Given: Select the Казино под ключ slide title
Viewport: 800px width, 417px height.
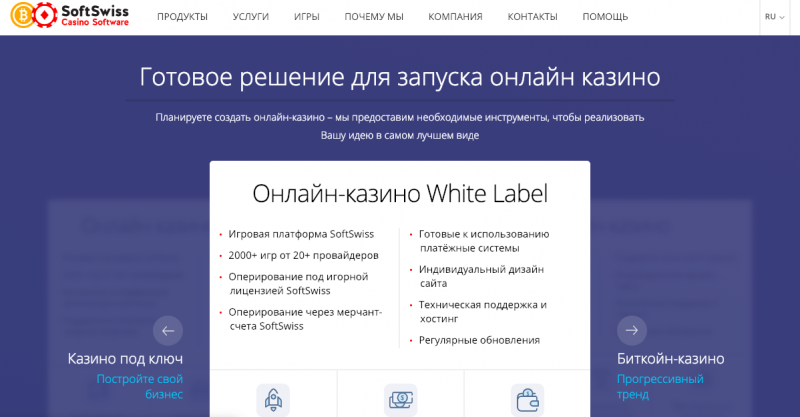Looking at the screenshot, I should tap(125, 358).
